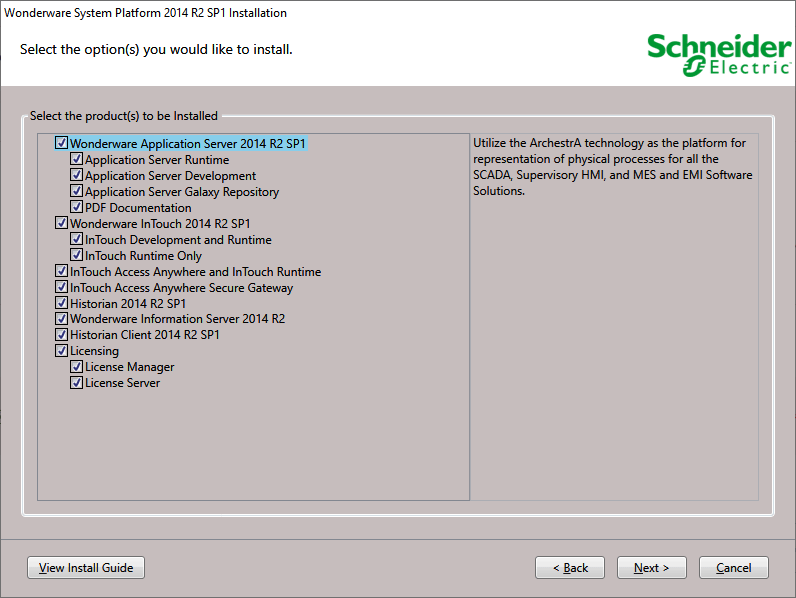Toggle Application Server Development checkbox

coord(77,175)
